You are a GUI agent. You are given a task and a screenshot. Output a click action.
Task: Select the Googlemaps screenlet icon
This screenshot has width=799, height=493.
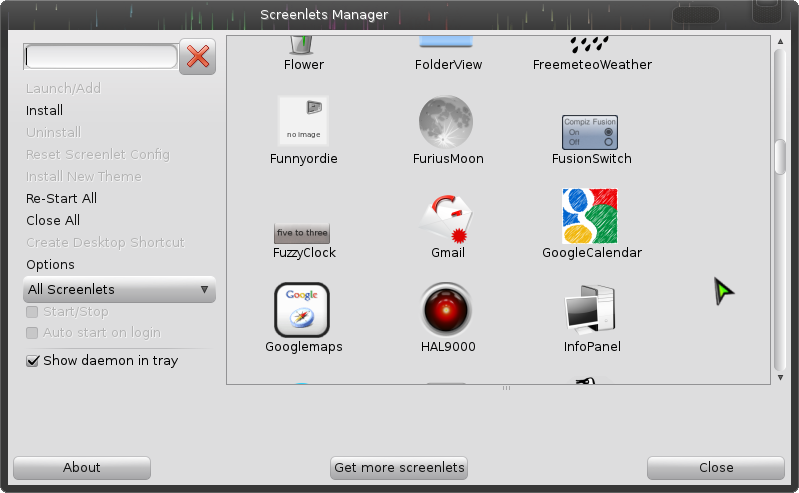tap(302, 310)
